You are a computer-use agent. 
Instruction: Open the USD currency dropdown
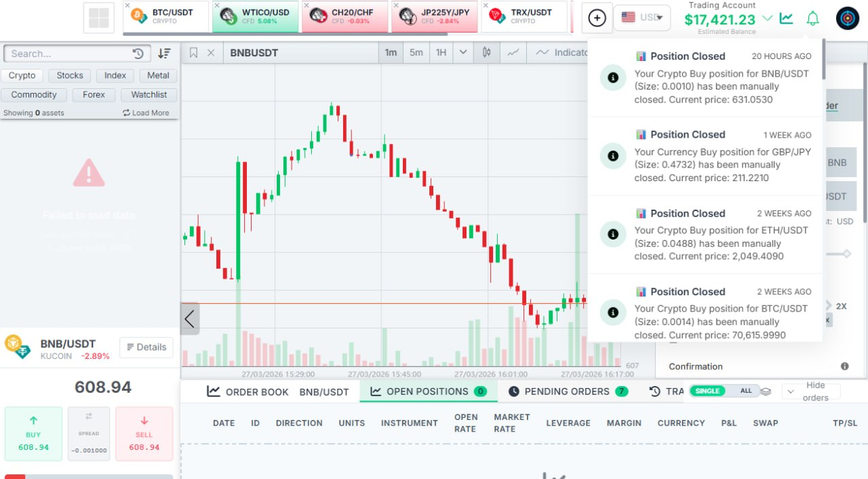[642, 18]
